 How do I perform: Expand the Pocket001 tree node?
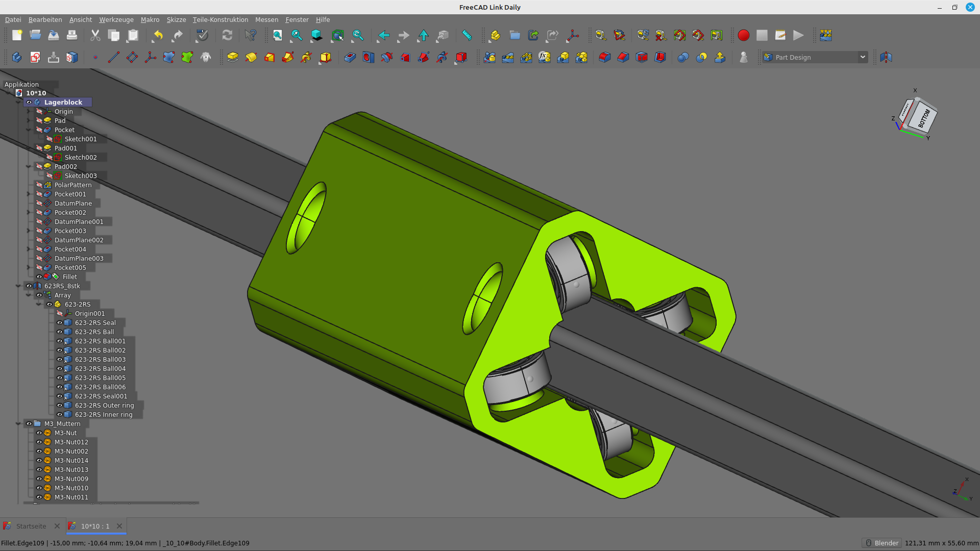[29, 194]
